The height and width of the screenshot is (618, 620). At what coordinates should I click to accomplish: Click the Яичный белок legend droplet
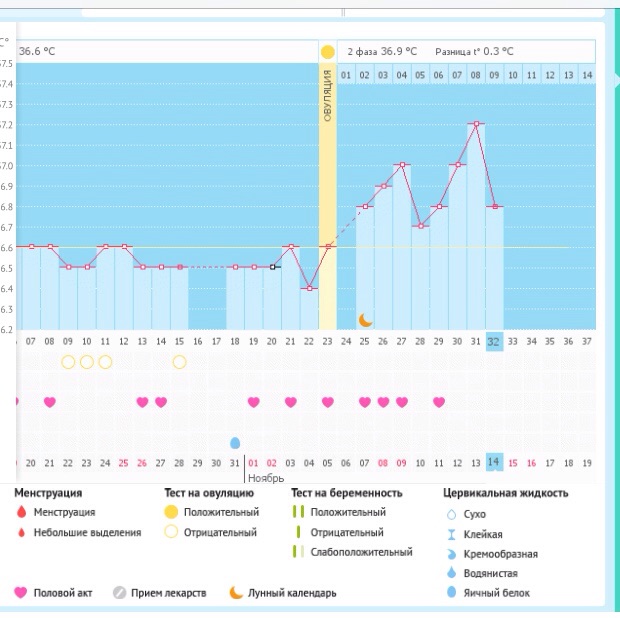click(451, 592)
